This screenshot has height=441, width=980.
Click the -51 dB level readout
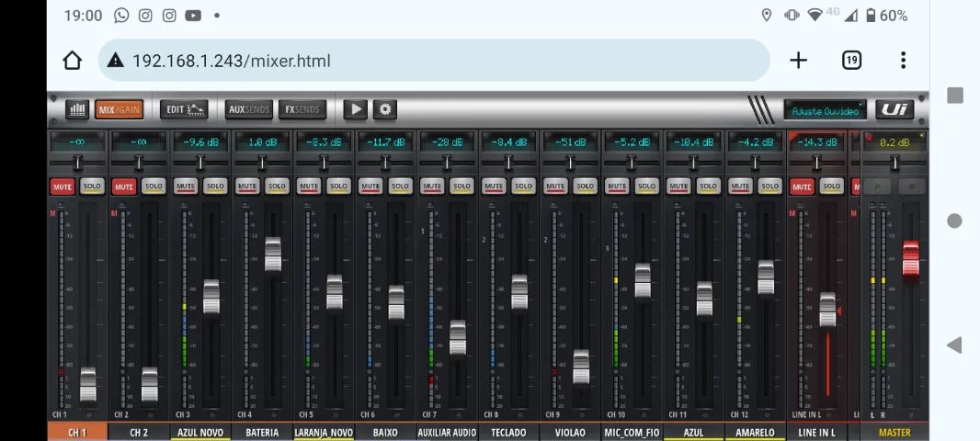click(570, 141)
